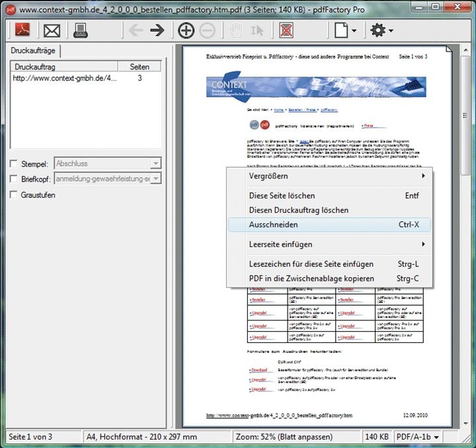
Task: Enable the Briefkopf checkbox
Action: click(x=14, y=179)
